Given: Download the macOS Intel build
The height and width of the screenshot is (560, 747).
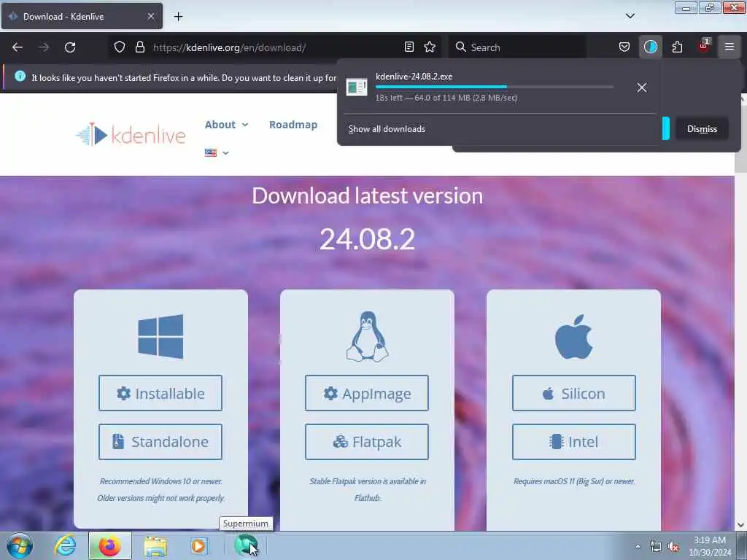Looking at the screenshot, I should pos(573,442).
